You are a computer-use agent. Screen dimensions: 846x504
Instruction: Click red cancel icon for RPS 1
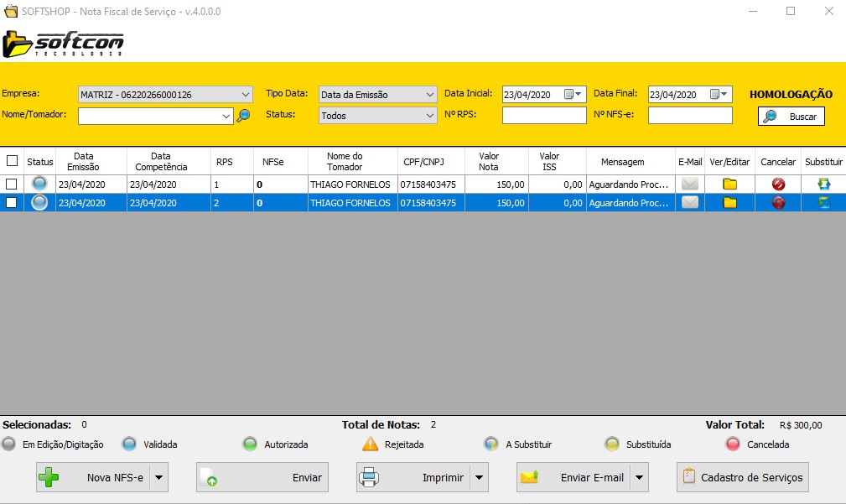point(778,184)
